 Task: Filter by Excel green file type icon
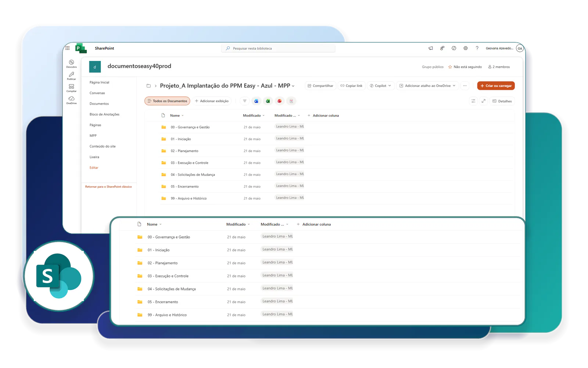[268, 101]
